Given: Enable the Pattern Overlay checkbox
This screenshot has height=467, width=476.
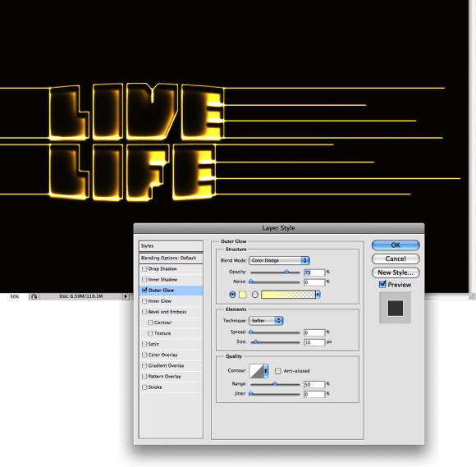Looking at the screenshot, I should tap(144, 377).
